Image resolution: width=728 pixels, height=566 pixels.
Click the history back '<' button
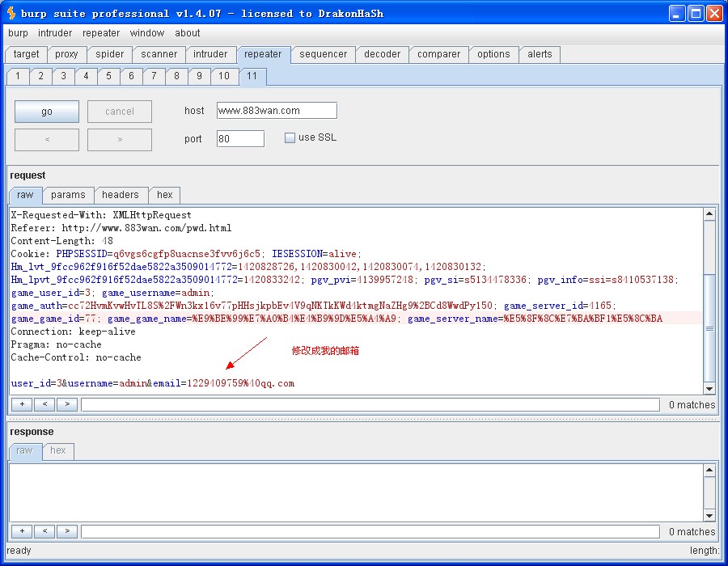47,140
